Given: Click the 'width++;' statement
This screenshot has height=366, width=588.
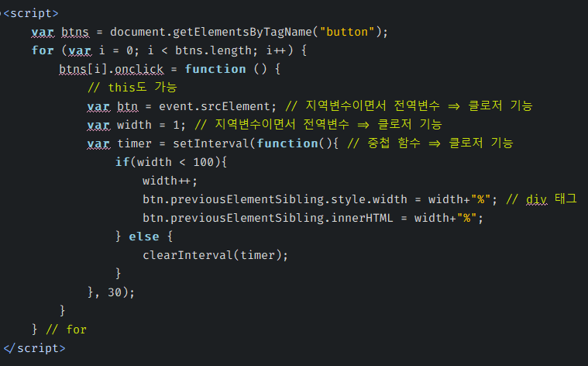Looking at the screenshot, I should (x=170, y=181).
